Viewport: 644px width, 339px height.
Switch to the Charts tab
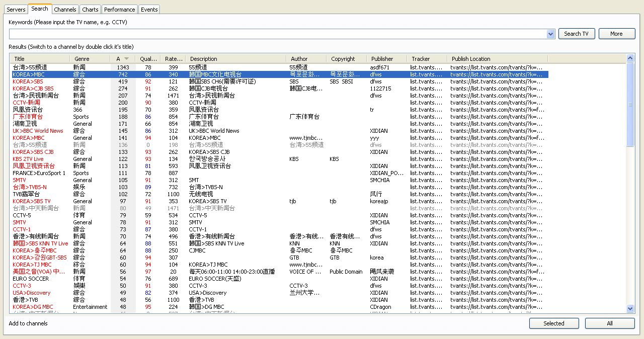90,10
